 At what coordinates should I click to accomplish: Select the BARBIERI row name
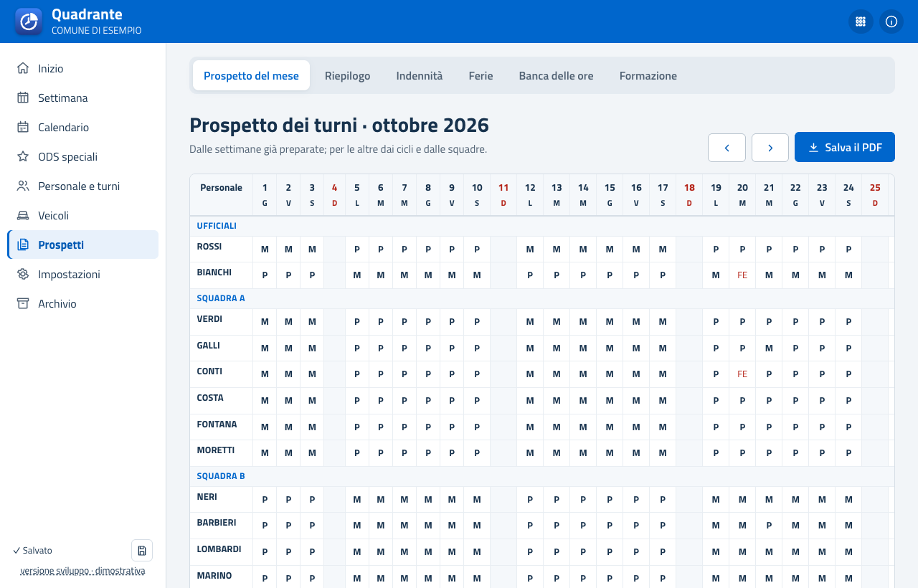(x=217, y=522)
